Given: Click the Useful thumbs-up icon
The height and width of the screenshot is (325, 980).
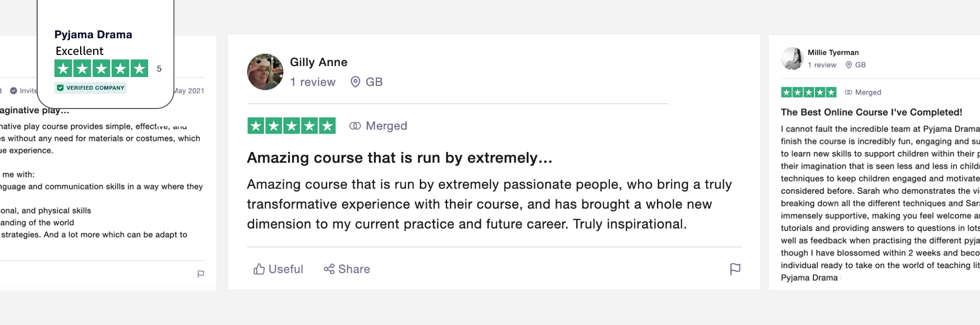Looking at the screenshot, I should pyautogui.click(x=259, y=269).
